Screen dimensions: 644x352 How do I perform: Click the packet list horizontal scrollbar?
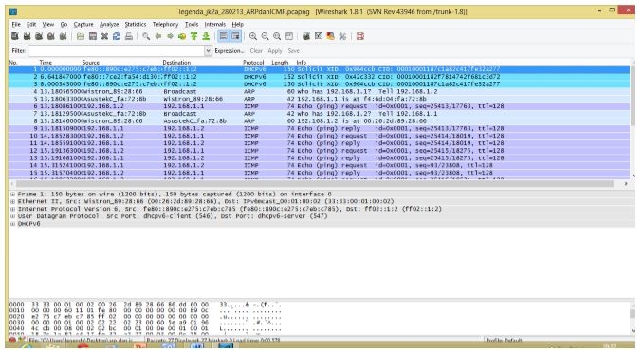tap(315, 184)
